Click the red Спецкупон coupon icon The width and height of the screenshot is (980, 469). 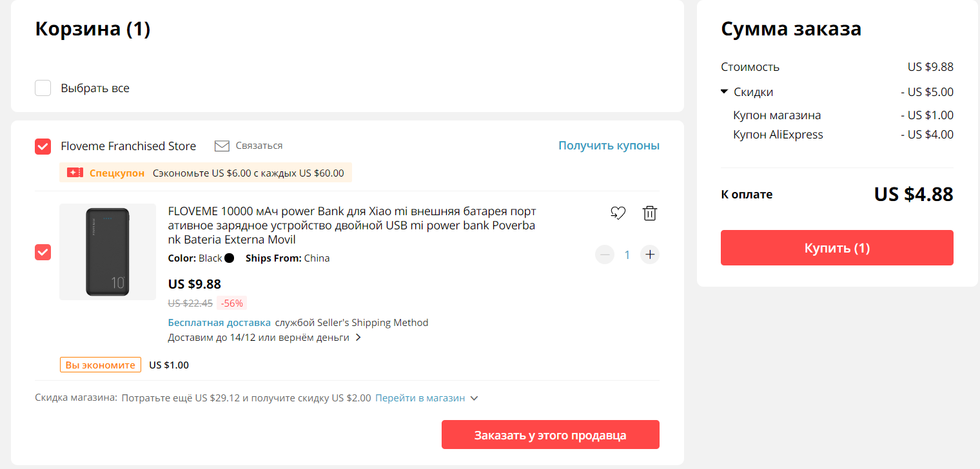[x=75, y=173]
